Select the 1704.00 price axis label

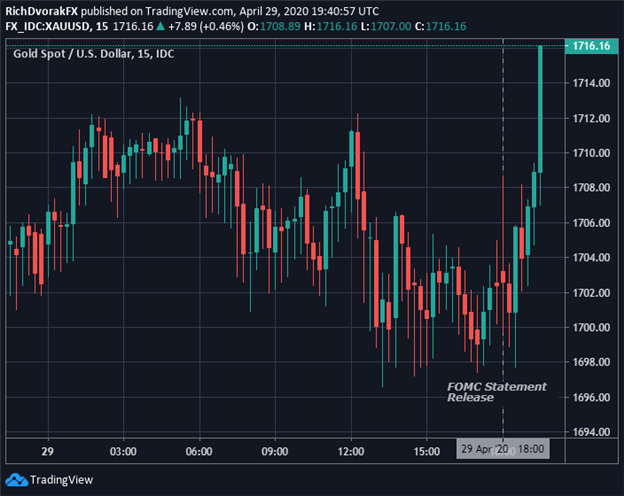coord(591,258)
